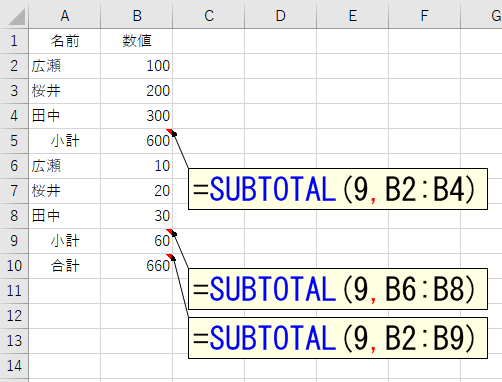Click cell B5 containing 600
This screenshot has width=502, height=382.
(137, 141)
